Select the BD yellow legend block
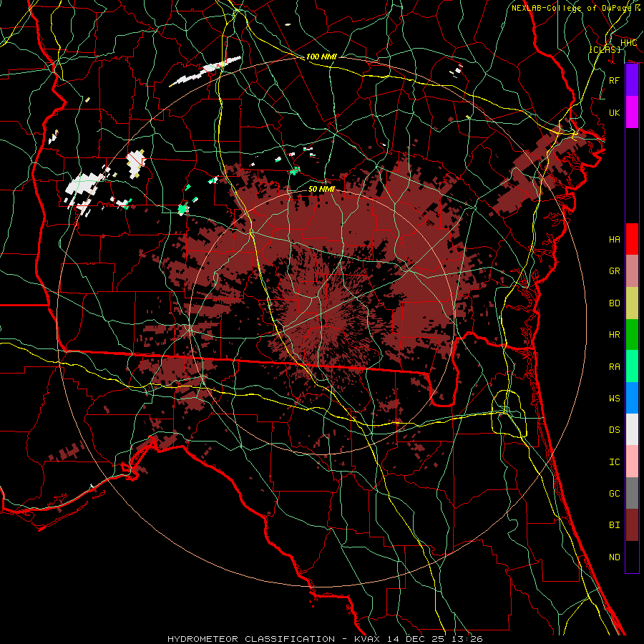This screenshot has height=644, width=644. click(x=632, y=303)
